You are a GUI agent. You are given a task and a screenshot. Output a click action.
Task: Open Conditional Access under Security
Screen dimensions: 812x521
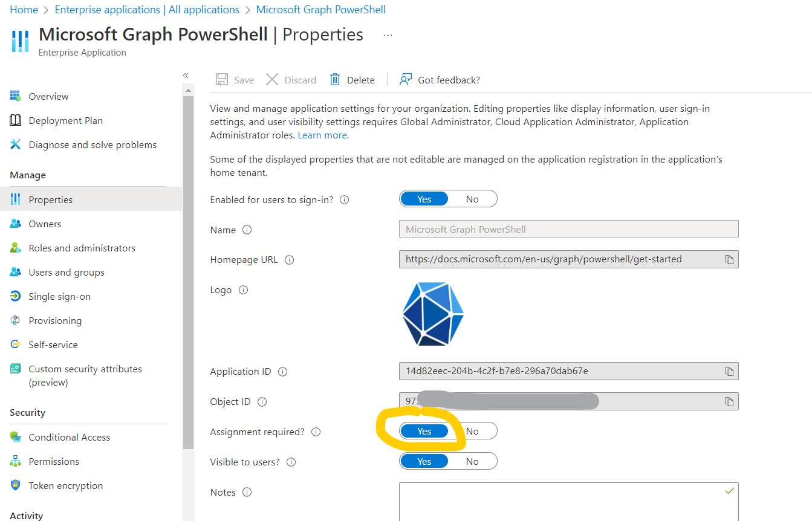point(69,436)
